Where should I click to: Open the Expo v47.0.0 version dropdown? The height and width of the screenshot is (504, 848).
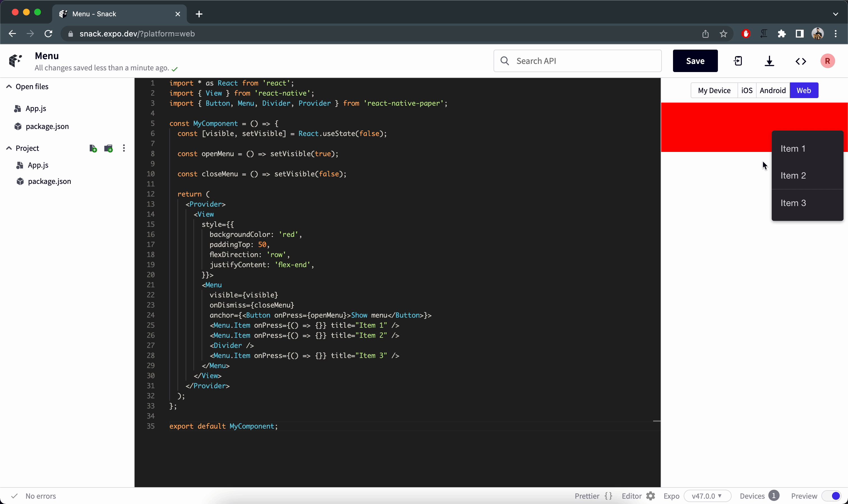[x=708, y=496]
